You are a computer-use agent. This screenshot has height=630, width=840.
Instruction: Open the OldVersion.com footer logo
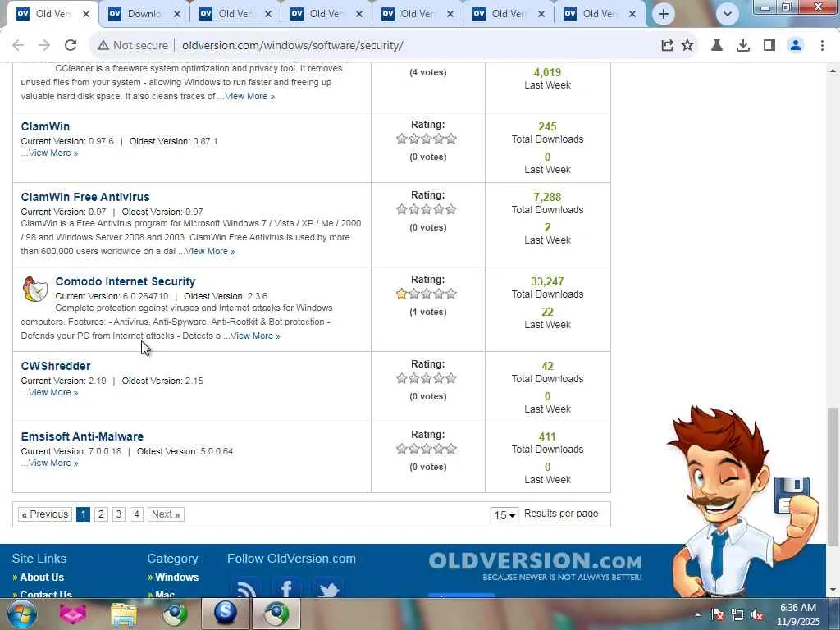(535, 566)
